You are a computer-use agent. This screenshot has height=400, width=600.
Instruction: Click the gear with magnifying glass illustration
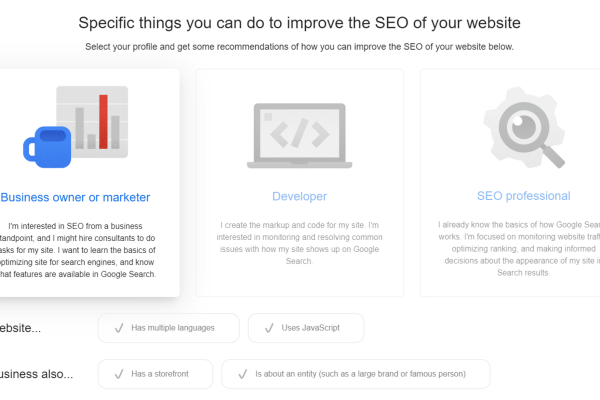(x=524, y=127)
